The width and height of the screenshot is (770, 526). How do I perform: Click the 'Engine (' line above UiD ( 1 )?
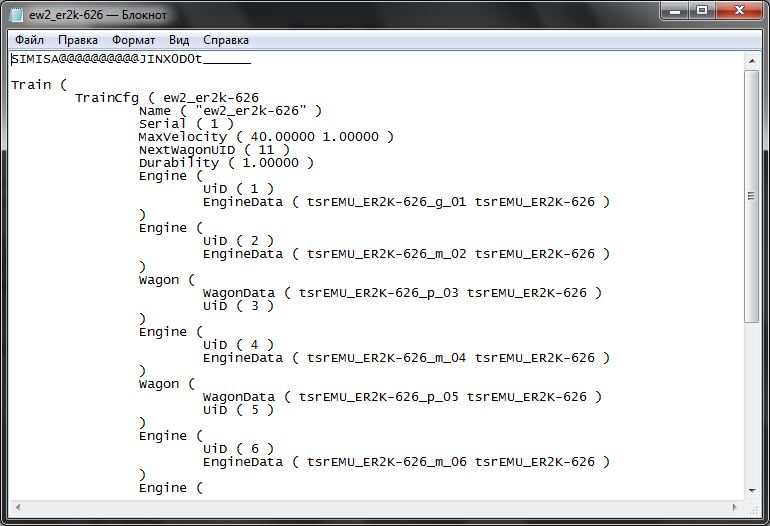point(170,176)
